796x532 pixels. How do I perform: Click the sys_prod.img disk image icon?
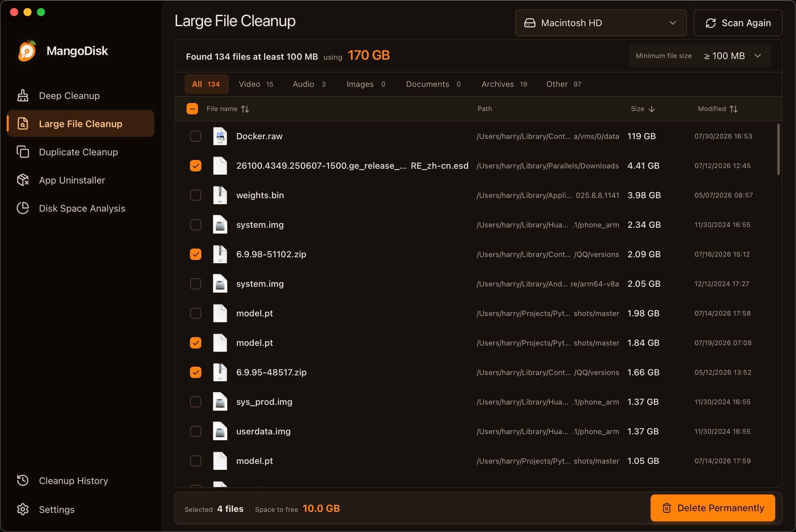(220, 402)
